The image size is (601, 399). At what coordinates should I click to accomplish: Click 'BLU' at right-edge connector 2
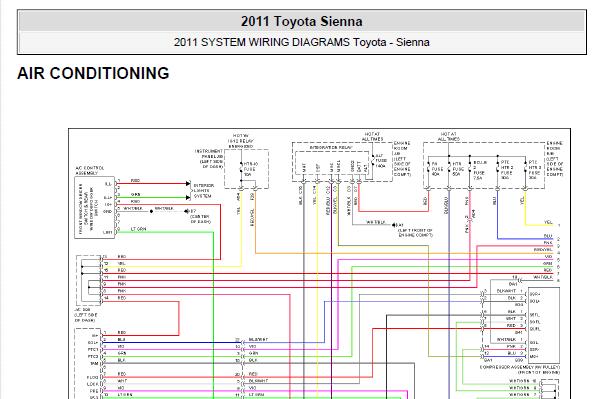point(548,236)
